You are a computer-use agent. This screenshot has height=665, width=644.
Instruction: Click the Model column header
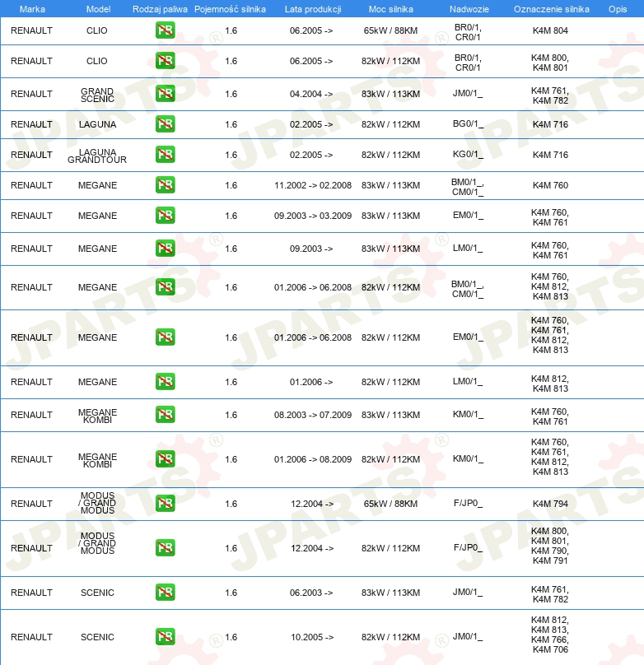click(99, 9)
